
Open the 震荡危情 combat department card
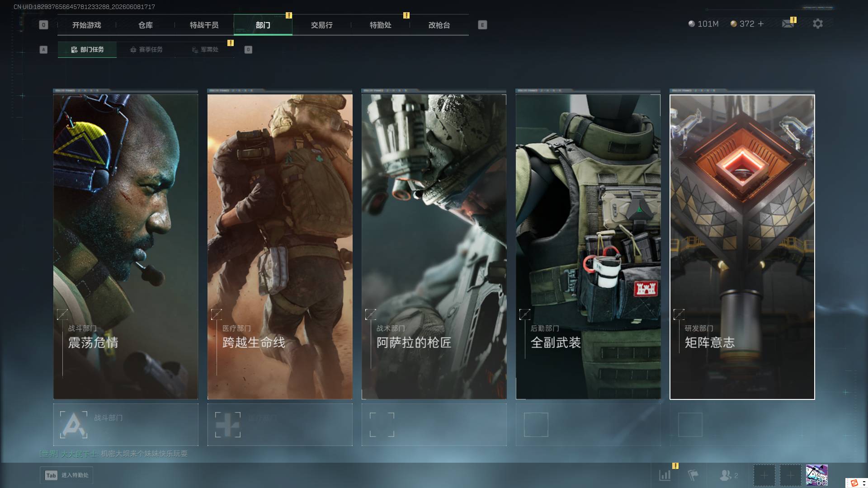[x=126, y=246]
